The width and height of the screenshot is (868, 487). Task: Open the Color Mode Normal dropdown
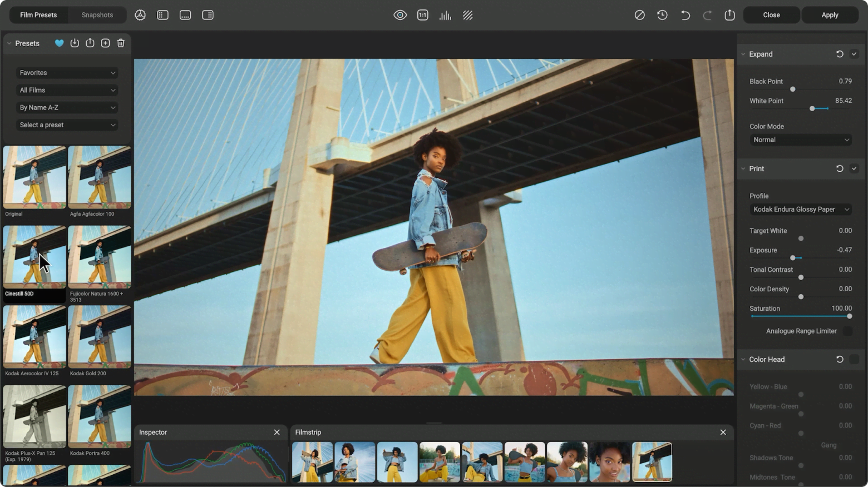[801, 140]
